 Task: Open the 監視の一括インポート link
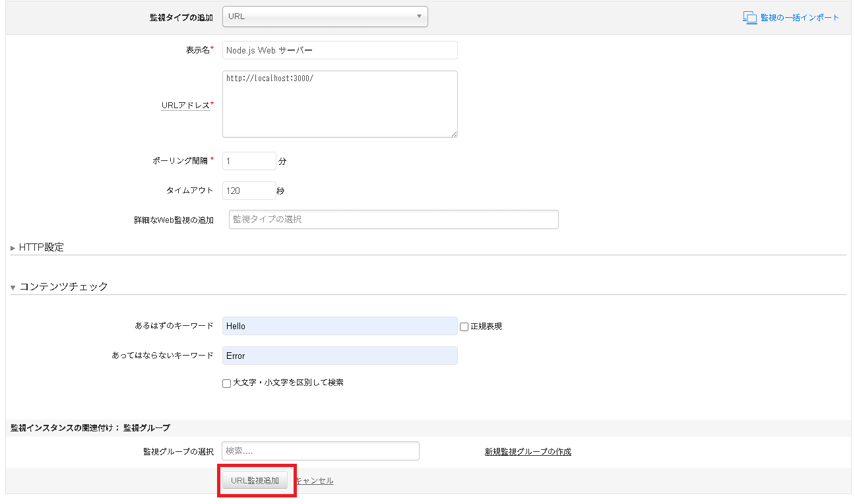click(x=800, y=18)
